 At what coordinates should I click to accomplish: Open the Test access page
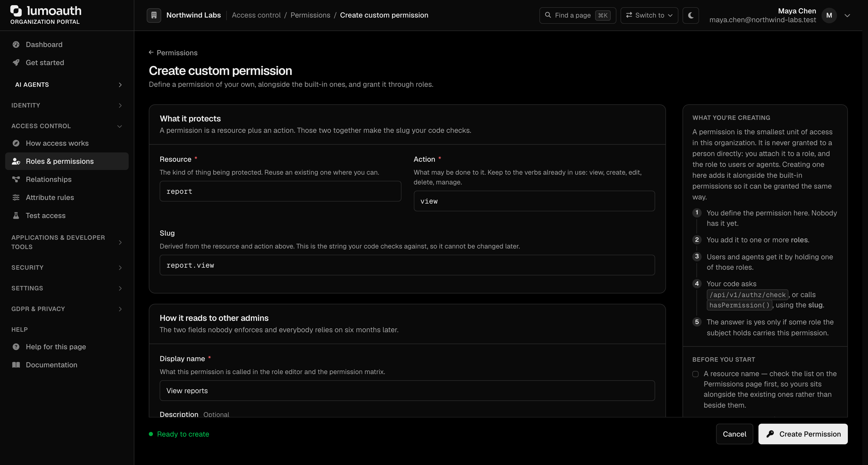67,216
